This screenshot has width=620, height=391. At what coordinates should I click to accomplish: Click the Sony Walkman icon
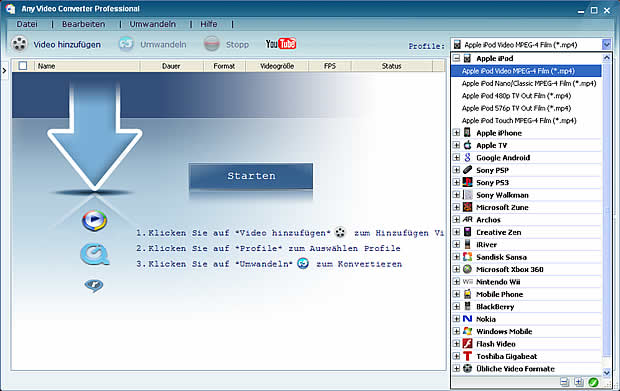click(467, 195)
